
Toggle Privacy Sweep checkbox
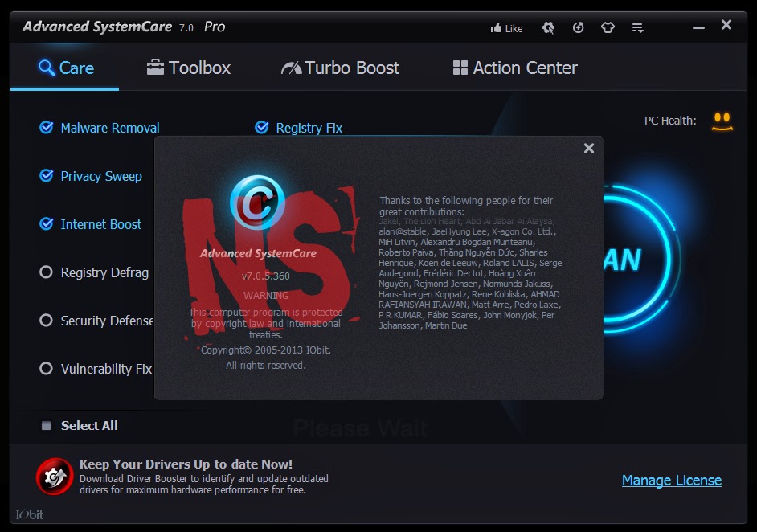[47, 176]
